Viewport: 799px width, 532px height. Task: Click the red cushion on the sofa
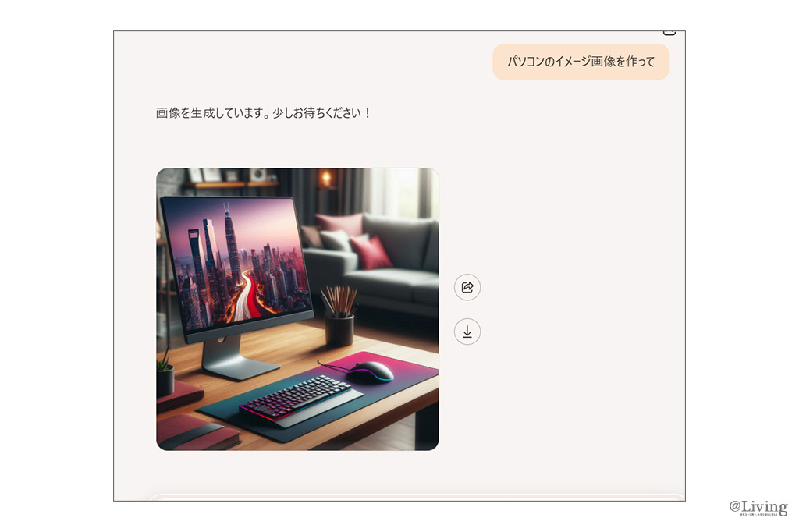pyautogui.click(x=371, y=252)
